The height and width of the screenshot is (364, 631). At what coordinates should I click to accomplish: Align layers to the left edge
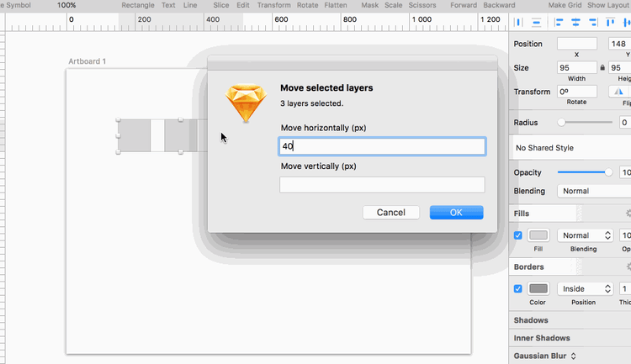pyautogui.click(x=558, y=21)
